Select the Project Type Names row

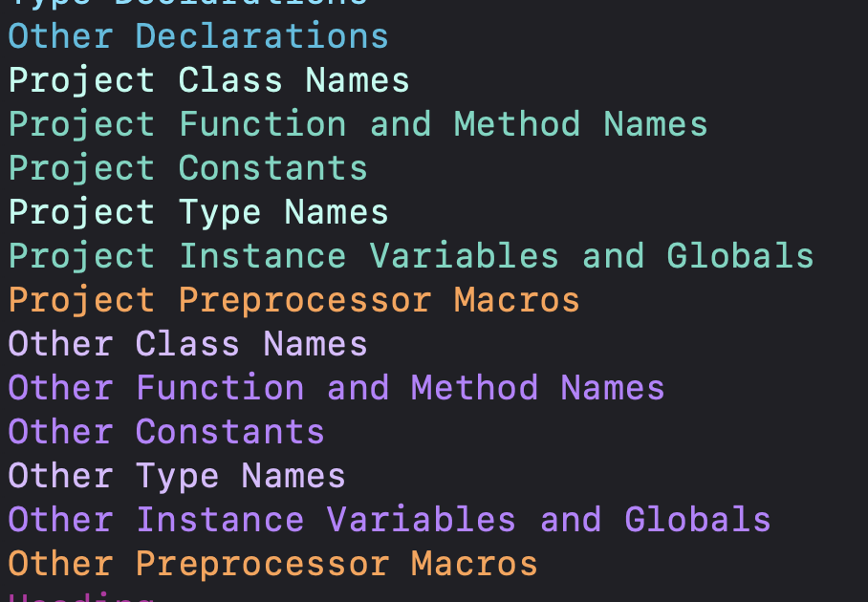(x=199, y=212)
